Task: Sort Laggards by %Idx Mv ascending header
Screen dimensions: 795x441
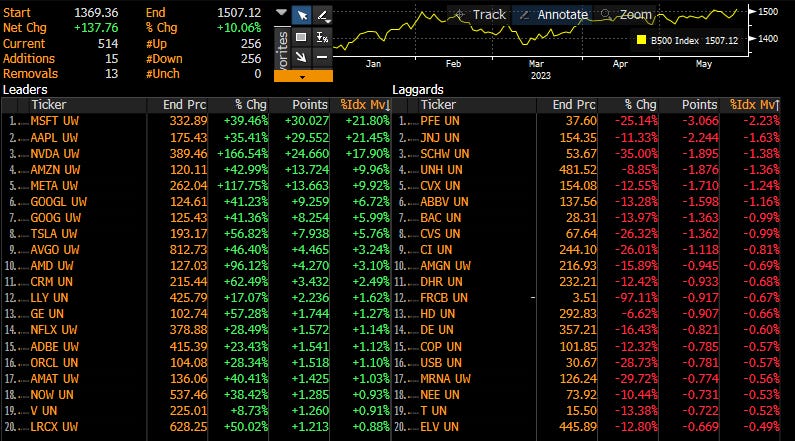Action: [750, 105]
